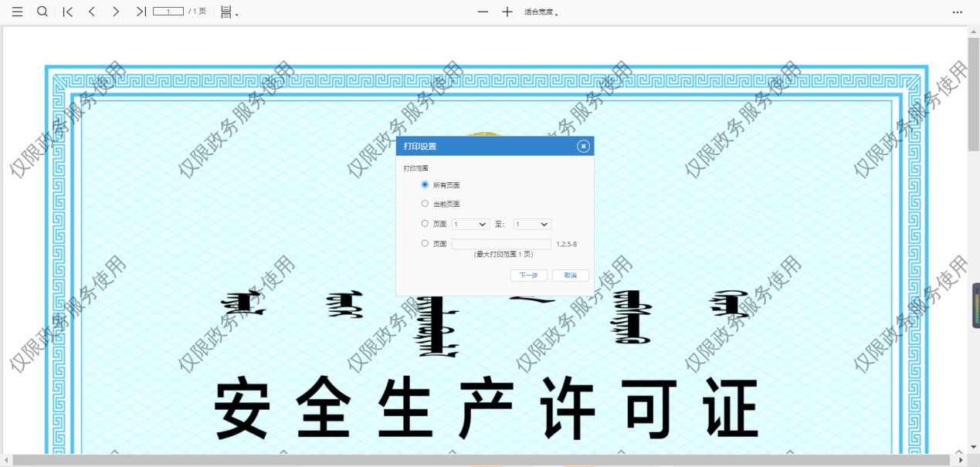Click the previous page arrow icon
The width and height of the screenshot is (980, 467).
(91, 12)
